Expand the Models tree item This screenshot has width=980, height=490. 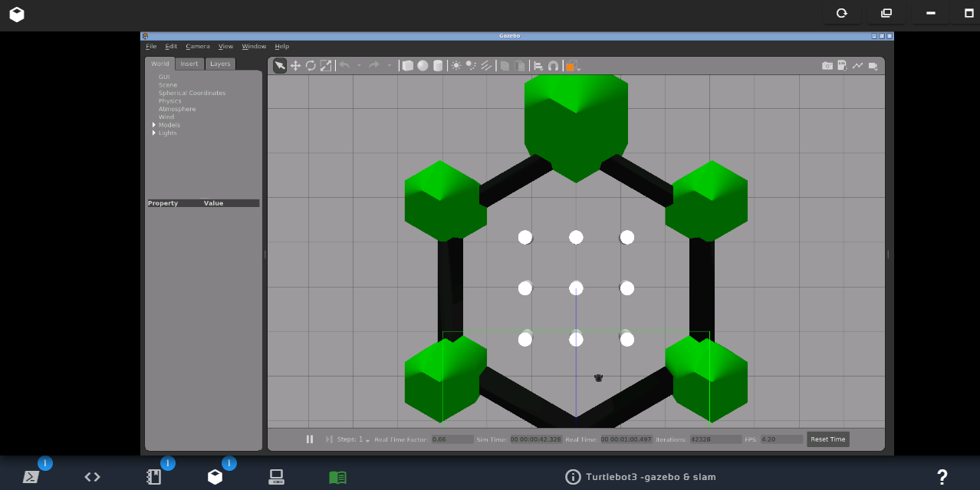154,125
